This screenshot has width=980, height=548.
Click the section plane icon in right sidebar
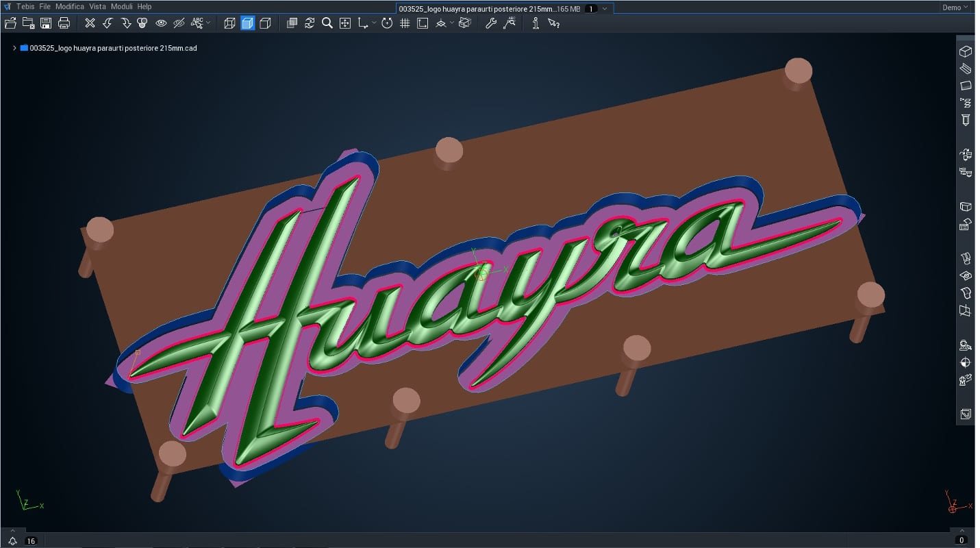966,311
